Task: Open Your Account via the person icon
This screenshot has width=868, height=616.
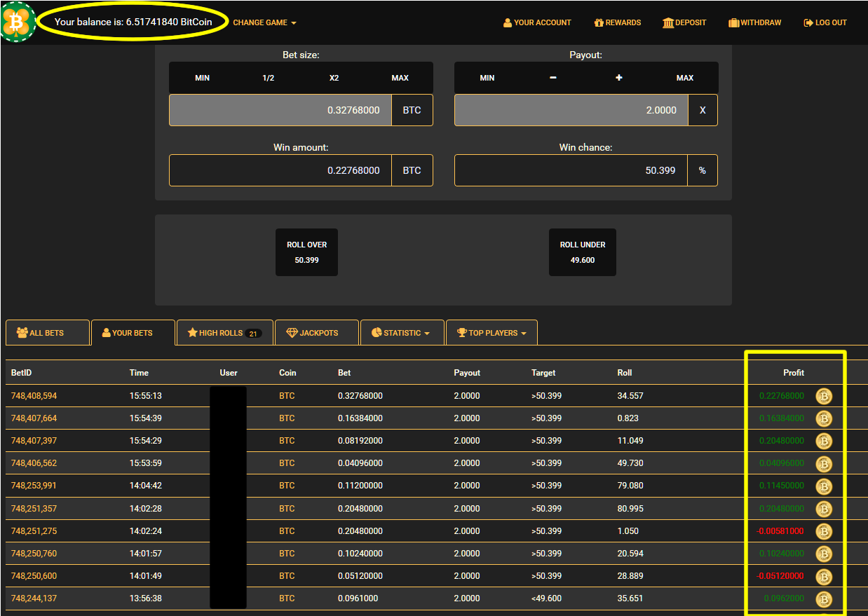Action: pos(507,22)
